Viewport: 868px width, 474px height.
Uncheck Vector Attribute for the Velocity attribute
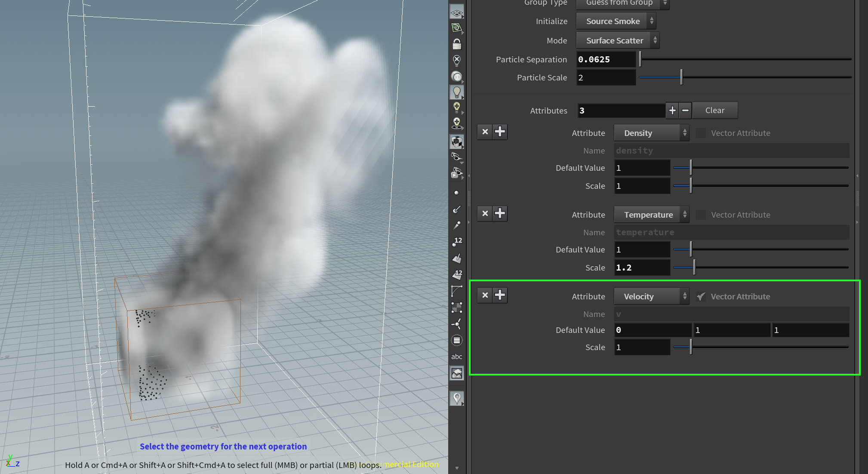[701, 296]
